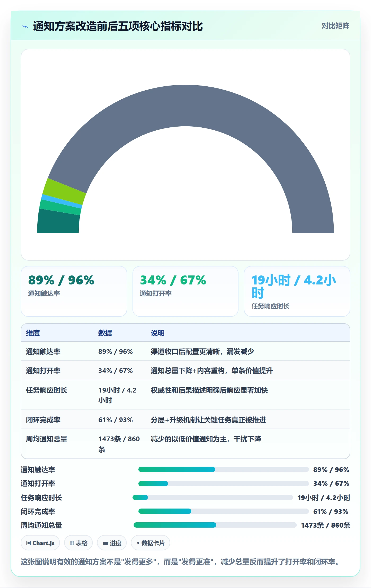Click progress value 1473条 / 860条
The width and height of the screenshot is (371, 588).
[x=326, y=525]
